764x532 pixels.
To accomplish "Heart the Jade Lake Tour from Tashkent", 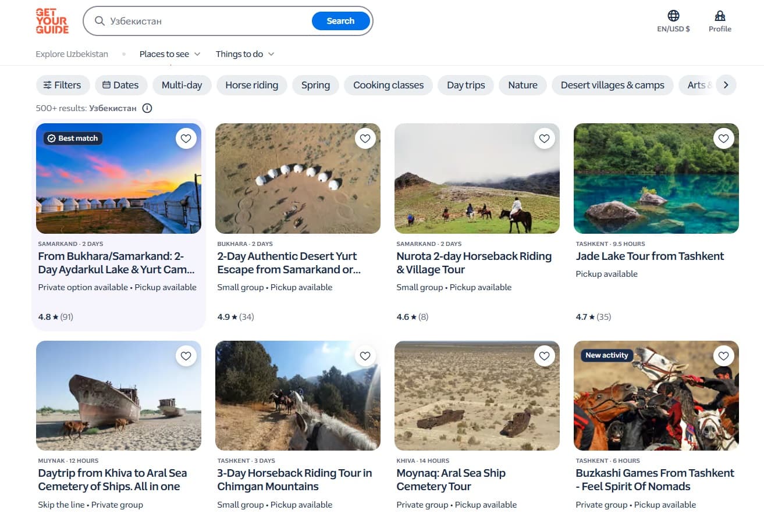I will point(723,138).
